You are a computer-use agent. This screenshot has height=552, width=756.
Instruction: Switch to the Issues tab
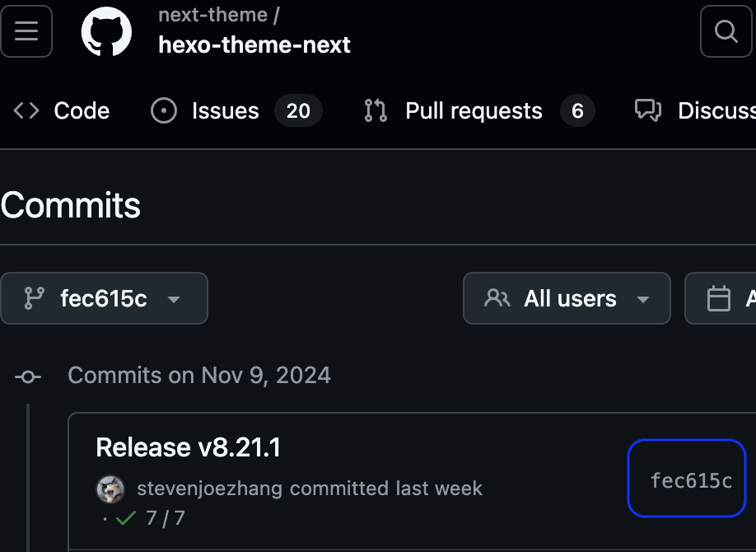[x=236, y=110]
